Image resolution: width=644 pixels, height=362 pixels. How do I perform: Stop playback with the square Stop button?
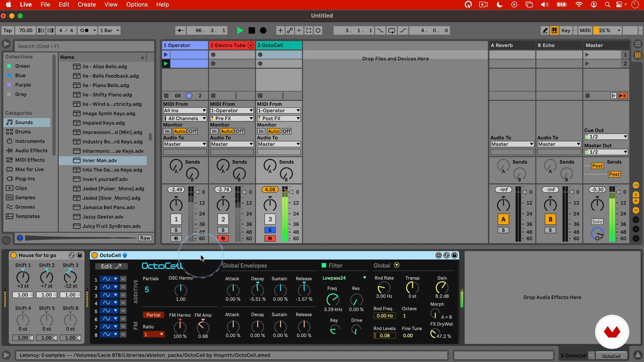pyautogui.click(x=252, y=31)
